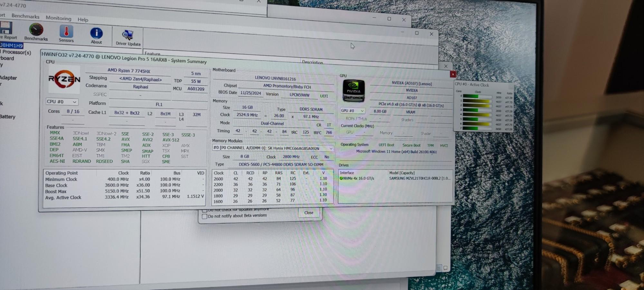Screen dimensions: 644x290
Task: Click the memory clock 2524.9 MHz value
Action: click(x=247, y=115)
